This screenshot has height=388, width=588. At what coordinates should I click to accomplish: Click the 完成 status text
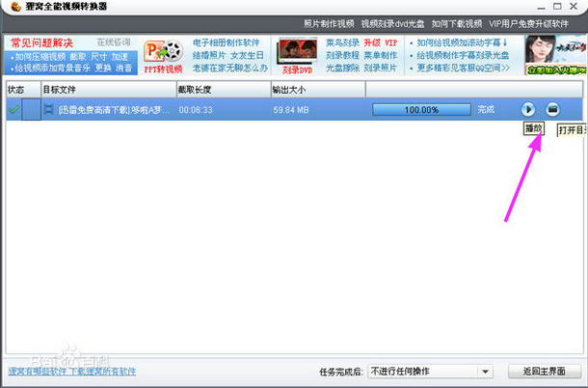pos(486,109)
